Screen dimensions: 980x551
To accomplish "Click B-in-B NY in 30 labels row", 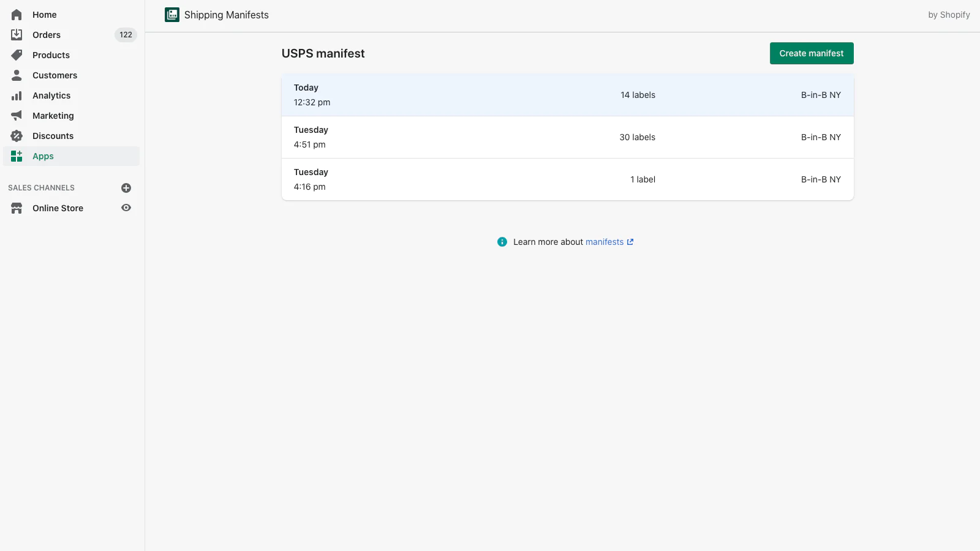I will click(821, 137).
